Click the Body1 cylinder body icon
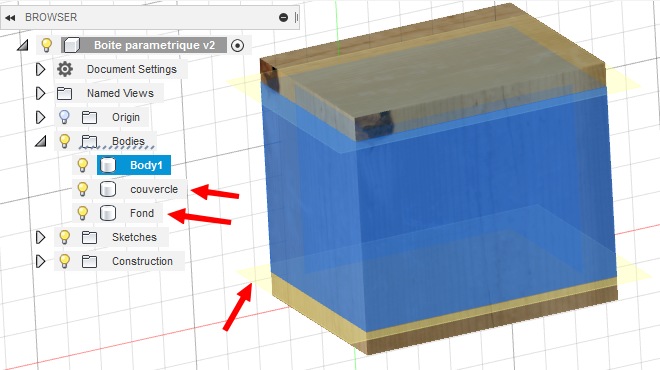 click(108, 165)
